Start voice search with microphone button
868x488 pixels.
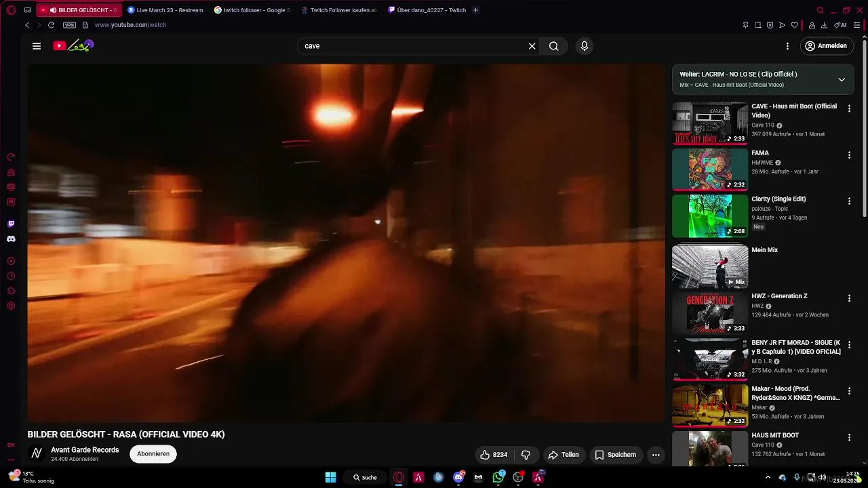pyautogui.click(x=585, y=46)
